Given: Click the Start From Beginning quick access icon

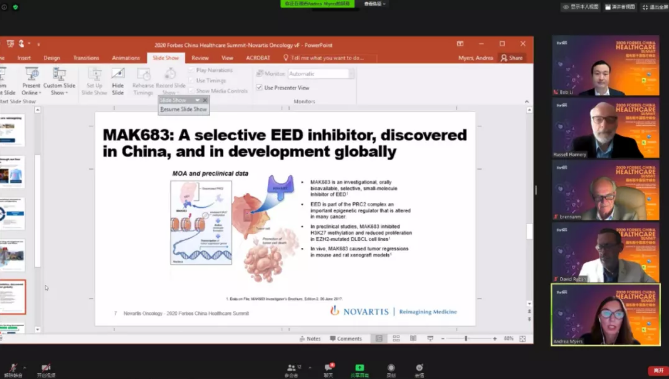Looking at the screenshot, I should (x=10, y=44).
